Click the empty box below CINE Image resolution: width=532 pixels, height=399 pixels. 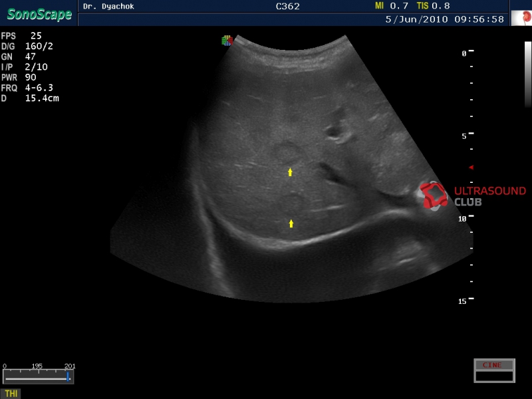click(494, 376)
